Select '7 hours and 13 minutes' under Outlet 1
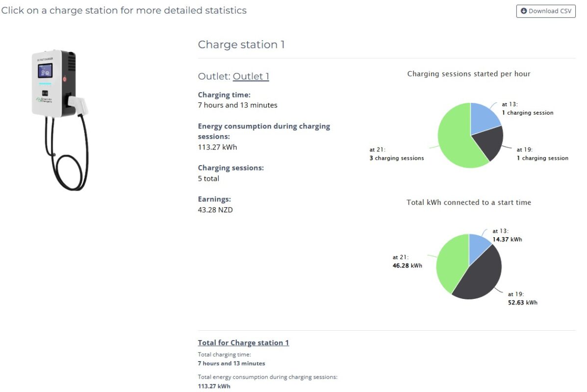The image size is (587, 392). 237,105
